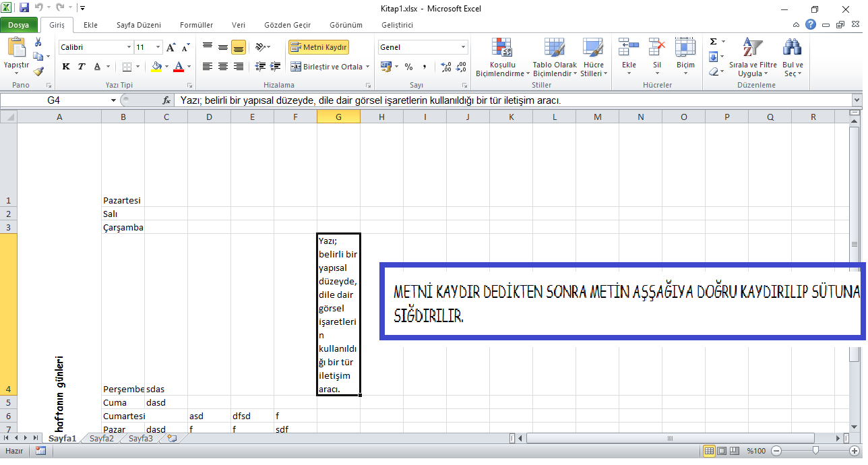Switch to Sayfa Düzeni tab
Viewport: 868px width, 465px height.
tap(139, 25)
